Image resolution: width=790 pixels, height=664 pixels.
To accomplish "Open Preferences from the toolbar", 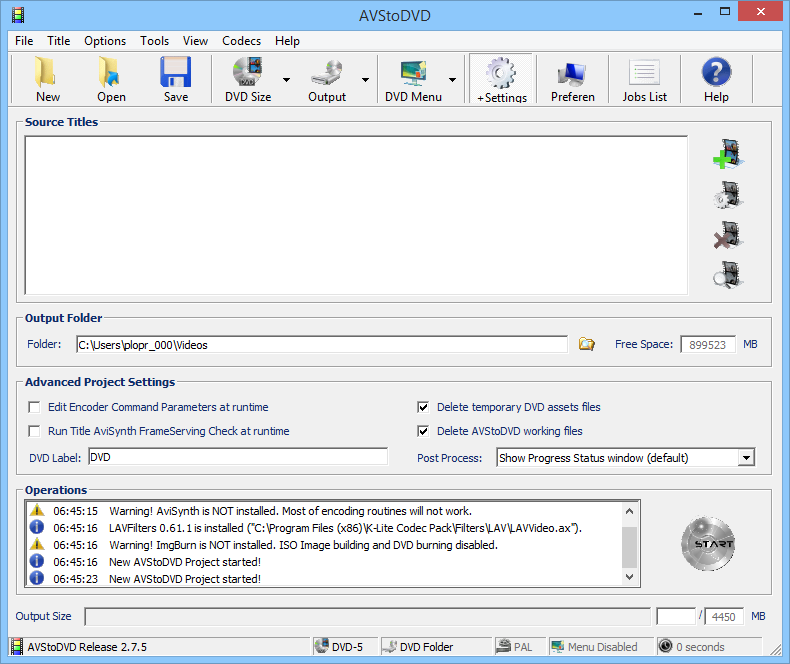I will point(572,79).
